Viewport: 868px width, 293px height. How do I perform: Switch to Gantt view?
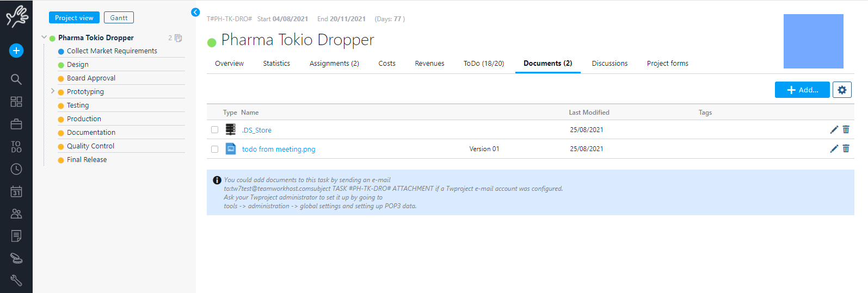[x=119, y=17]
